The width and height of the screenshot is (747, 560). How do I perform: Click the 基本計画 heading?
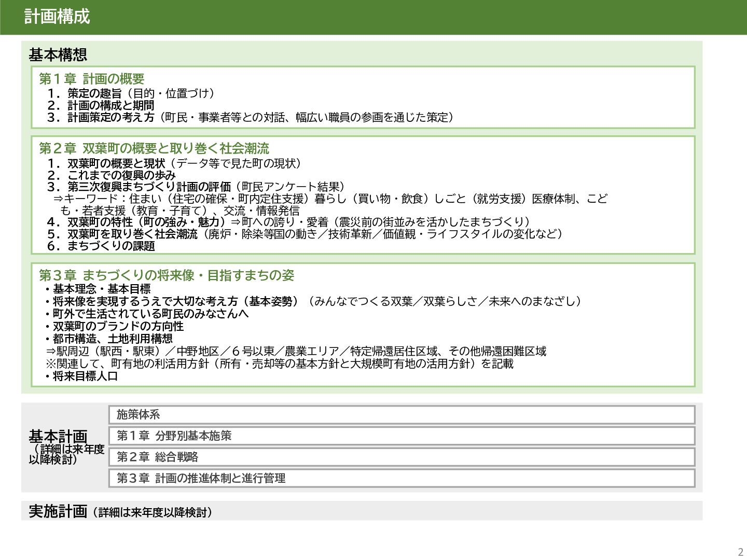tap(58, 436)
